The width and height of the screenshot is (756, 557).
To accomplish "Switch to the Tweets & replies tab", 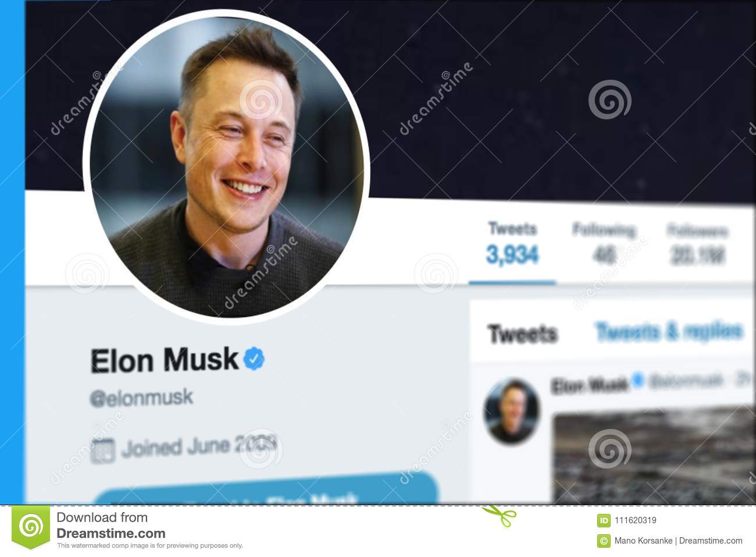I will coord(669,331).
